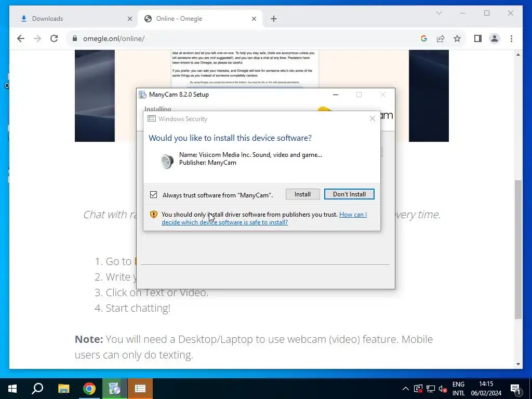Click the Install button in Windows Security
This screenshot has height=399, width=532.
(302, 194)
